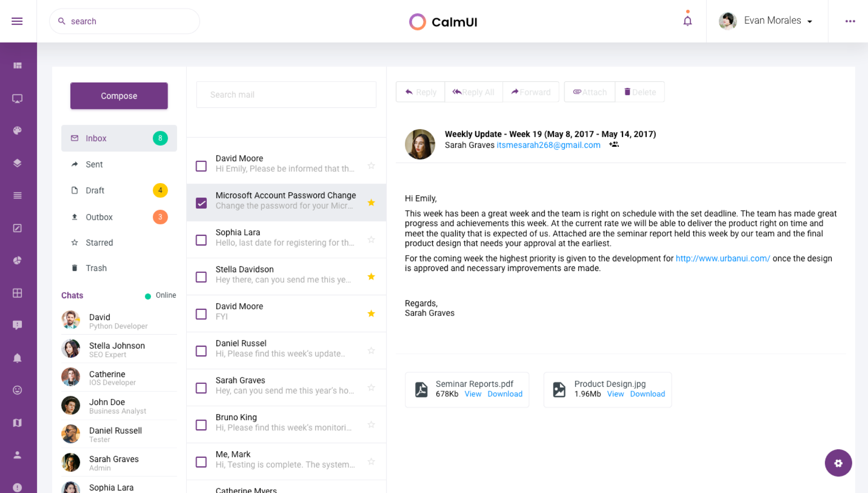Click the Reply All button
Viewport: 868px width, 493px height.
pyautogui.click(x=473, y=92)
